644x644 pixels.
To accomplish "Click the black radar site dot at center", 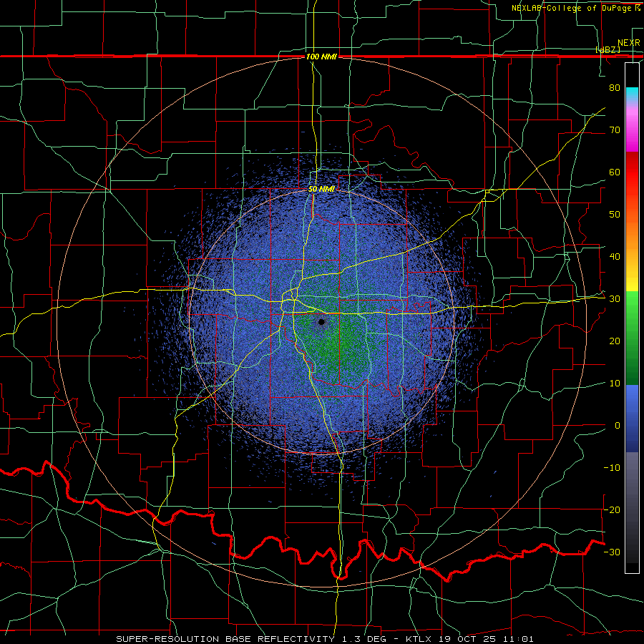I will point(321,322).
